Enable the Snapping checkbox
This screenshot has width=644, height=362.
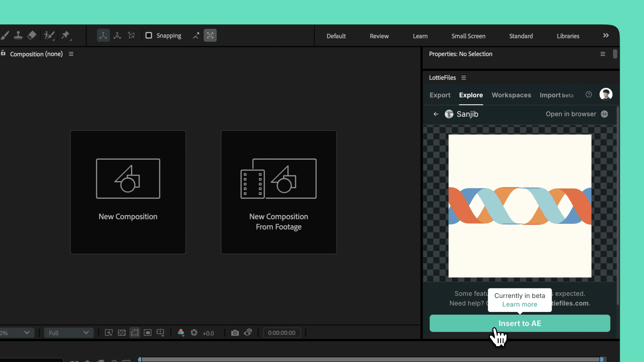149,35
